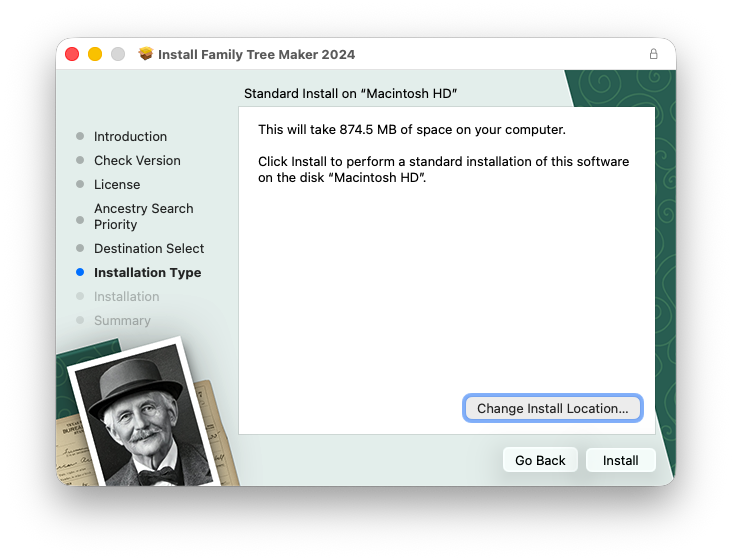The width and height of the screenshot is (732, 560).
Task: Select the License step
Action: (x=117, y=184)
